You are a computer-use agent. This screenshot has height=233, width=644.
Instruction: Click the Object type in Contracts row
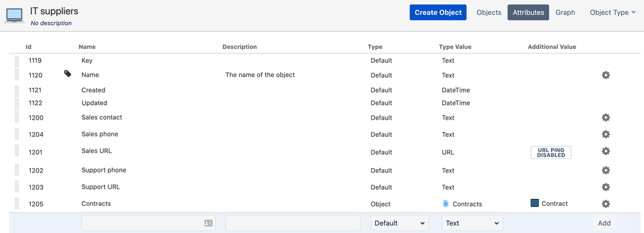381,204
